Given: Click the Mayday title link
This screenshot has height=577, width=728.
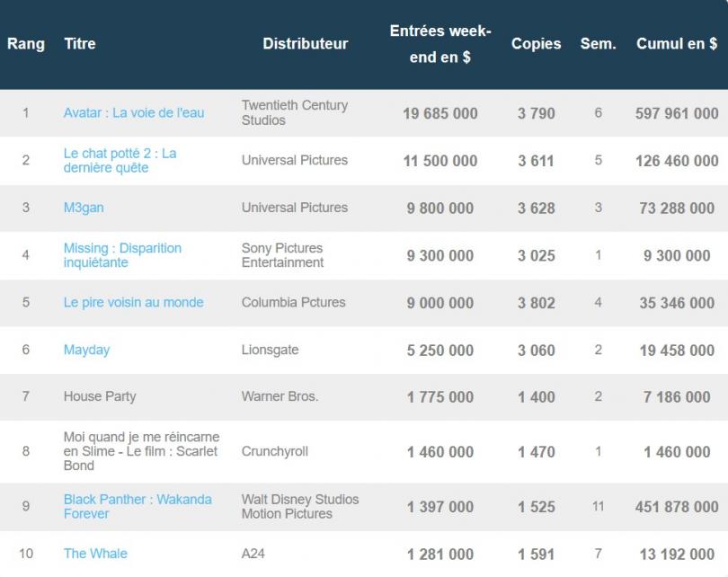Looking at the screenshot, I should (86, 350).
